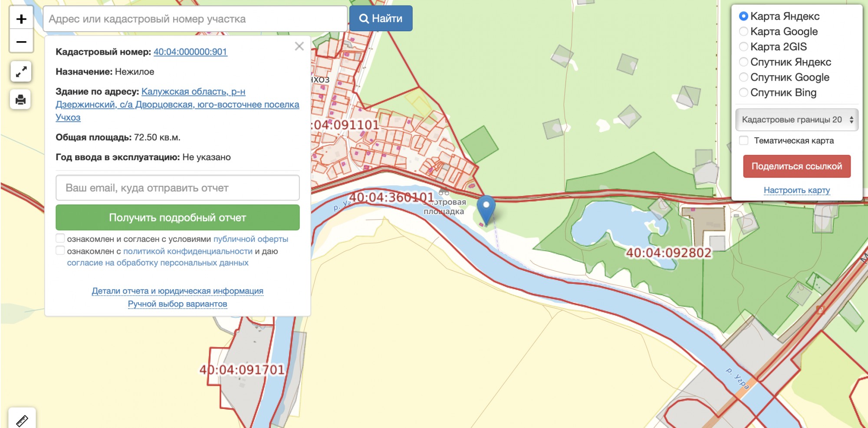Focus the address or cadastral number field
868x428 pixels.
(x=195, y=19)
